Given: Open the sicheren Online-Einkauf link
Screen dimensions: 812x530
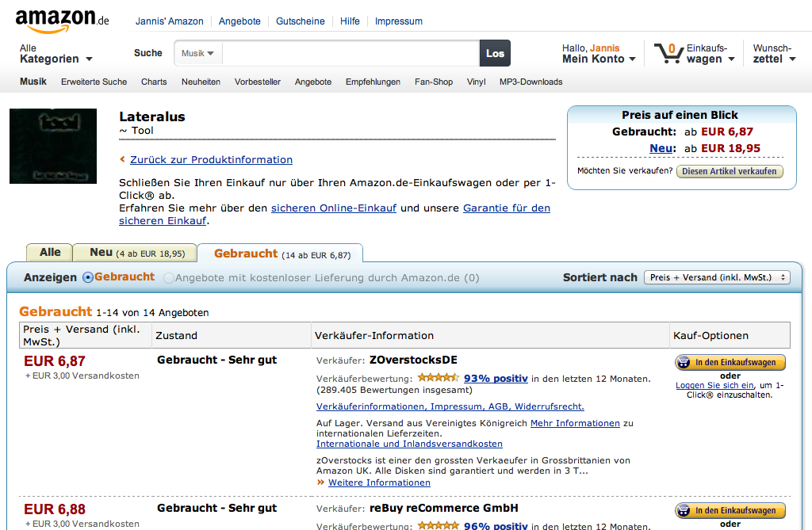Looking at the screenshot, I should point(334,208).
